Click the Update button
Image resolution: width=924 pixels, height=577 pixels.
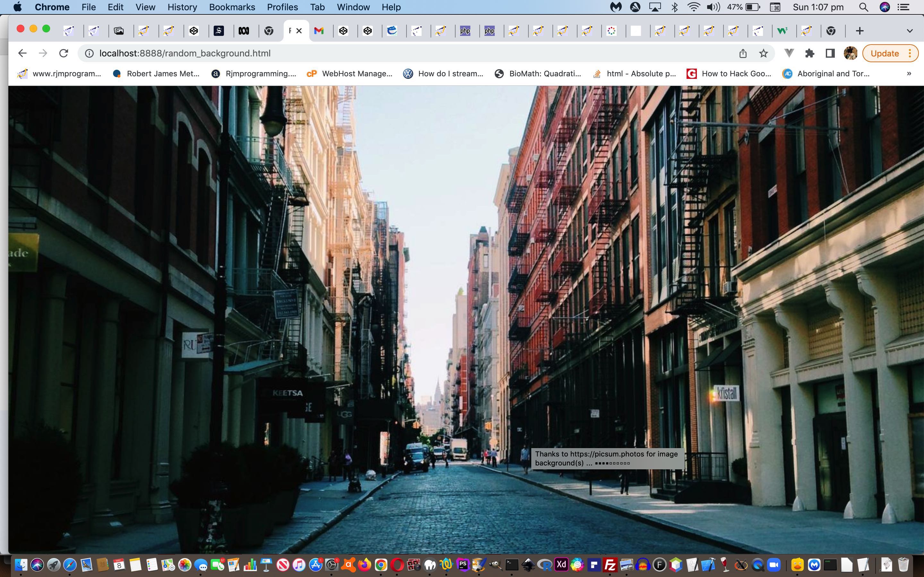pos(884,54)
